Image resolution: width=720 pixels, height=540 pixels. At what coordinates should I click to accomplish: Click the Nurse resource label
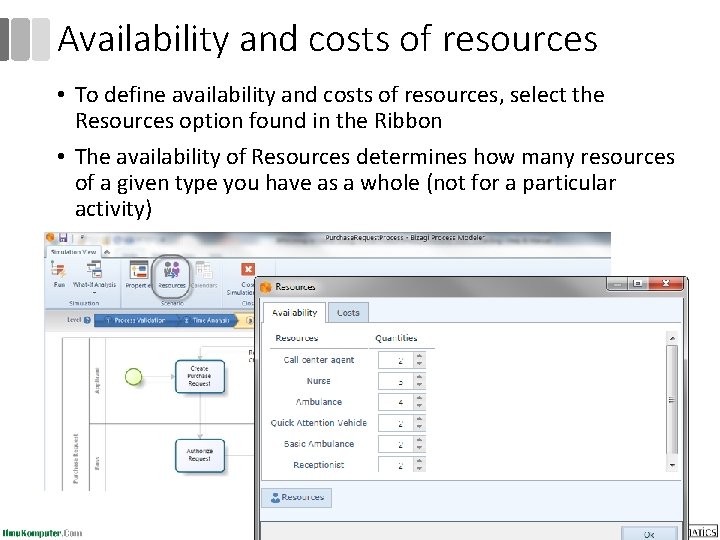point(319,381)
